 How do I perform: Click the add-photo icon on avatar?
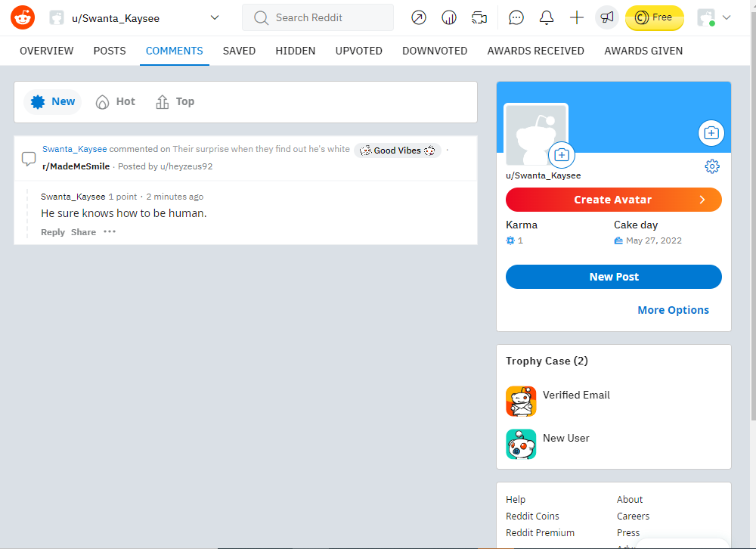point(561,155)
